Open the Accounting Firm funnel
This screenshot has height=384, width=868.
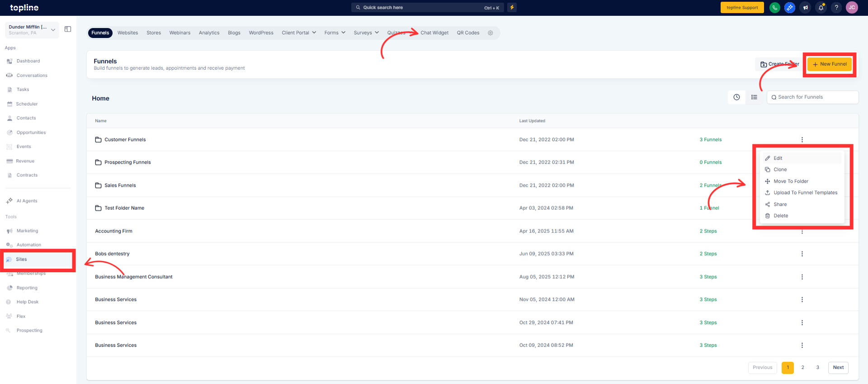(x=113, y=231)
